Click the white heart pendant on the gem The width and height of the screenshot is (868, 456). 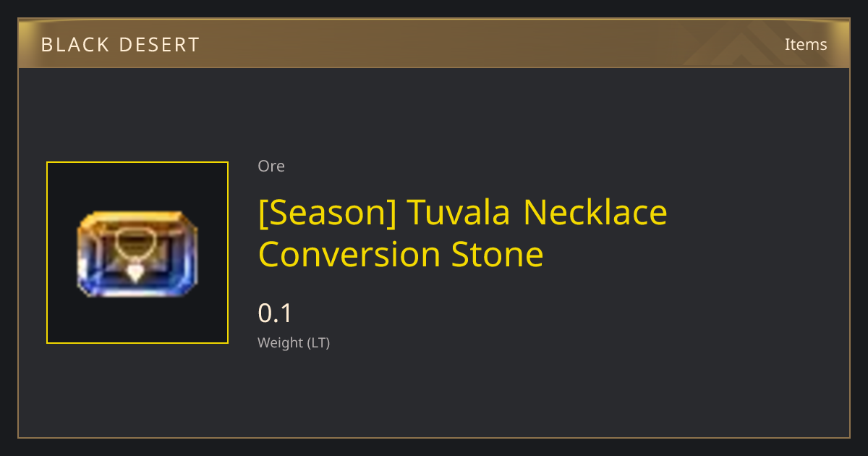point(135,273)
